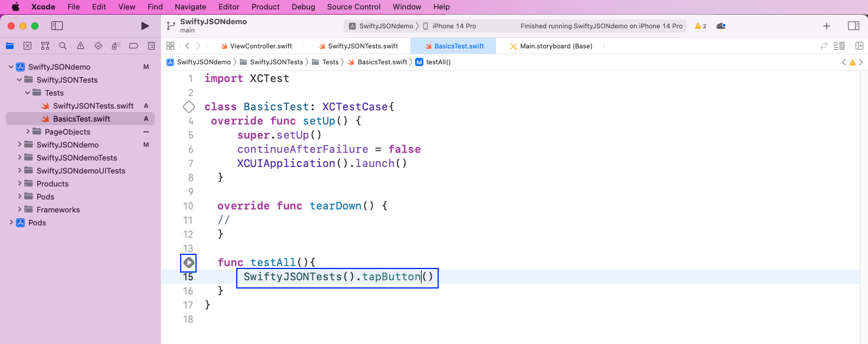Expand the PageObjects folder

[28, 132]
